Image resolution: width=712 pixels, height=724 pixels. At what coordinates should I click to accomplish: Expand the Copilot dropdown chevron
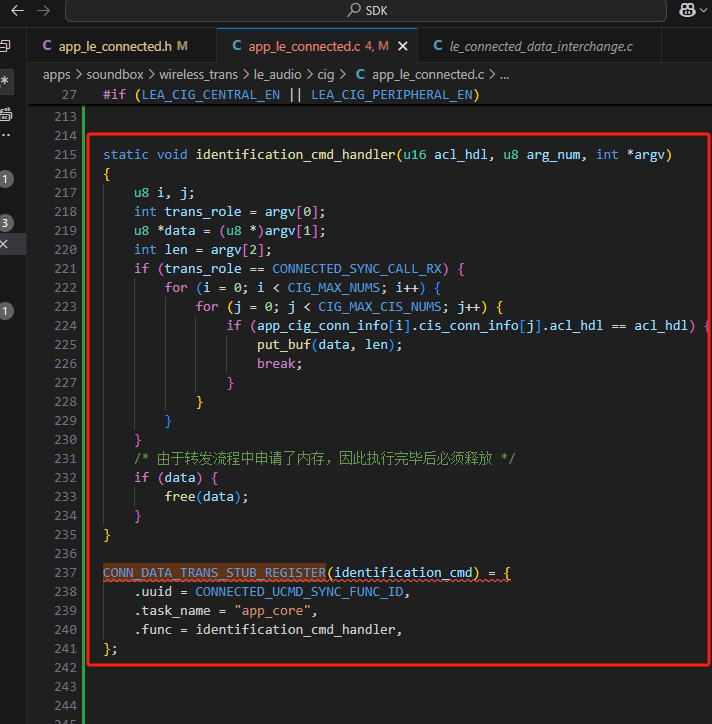tap(704, 10)
